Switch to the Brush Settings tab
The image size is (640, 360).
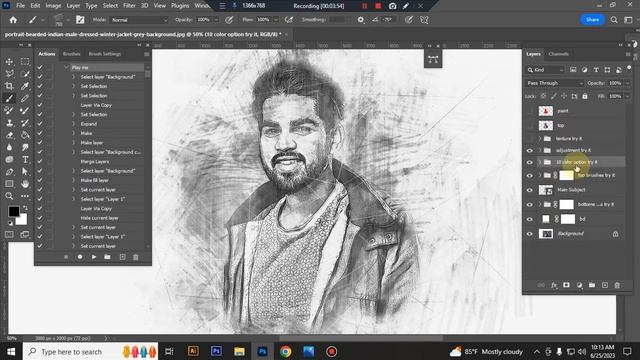(x=105, y=54)
